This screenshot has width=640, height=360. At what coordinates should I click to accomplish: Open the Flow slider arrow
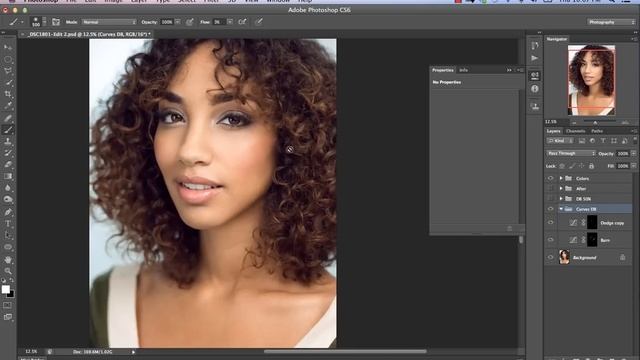(x=230, y=22)
